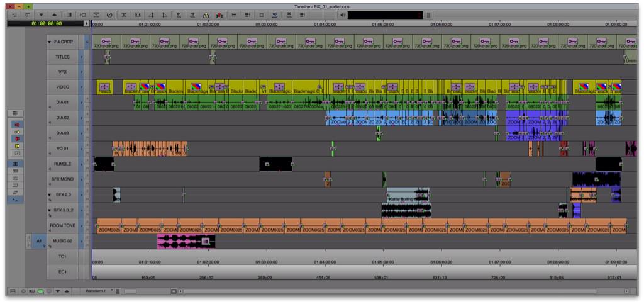Click the icon right of top toolbar up-arrow
This screenshot has height=304, width=644.
[x=69, y=14]
